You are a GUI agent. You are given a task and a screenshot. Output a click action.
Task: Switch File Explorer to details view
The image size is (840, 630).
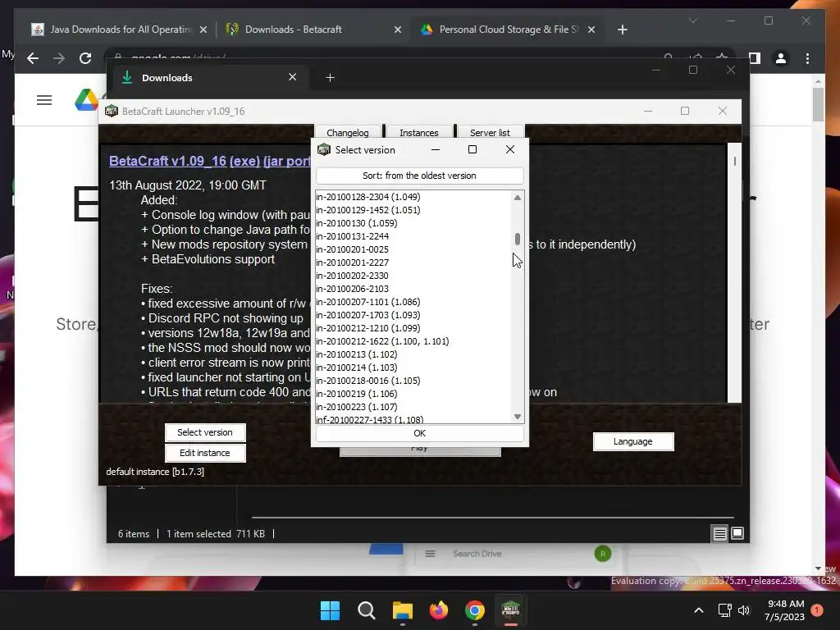pyautogui.click(x=720, y=533)
